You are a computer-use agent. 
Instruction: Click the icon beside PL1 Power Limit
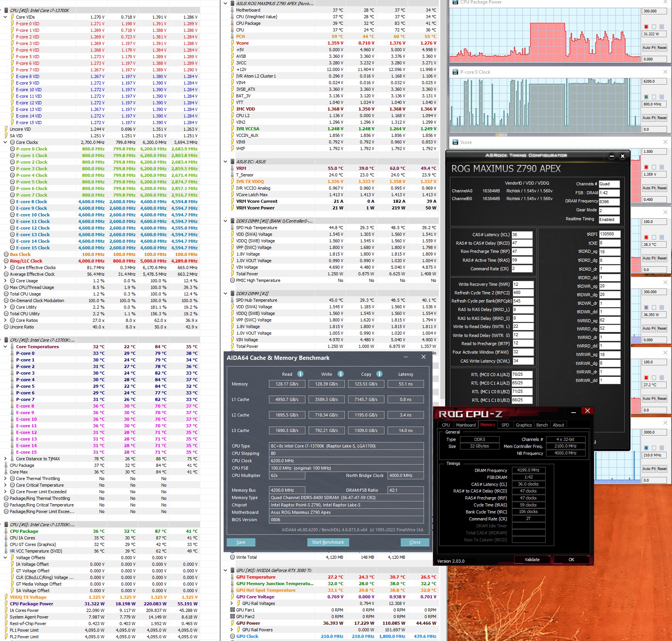point(6,630)
